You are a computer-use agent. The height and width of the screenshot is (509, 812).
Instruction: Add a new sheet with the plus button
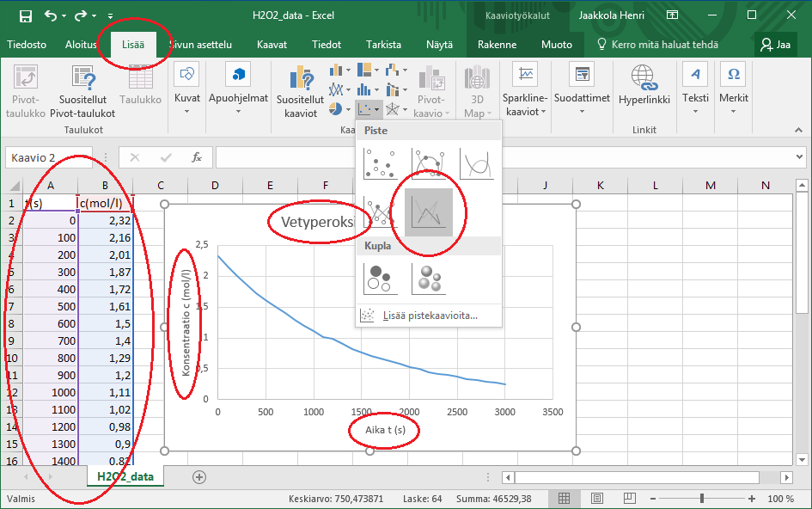[199, 476]
